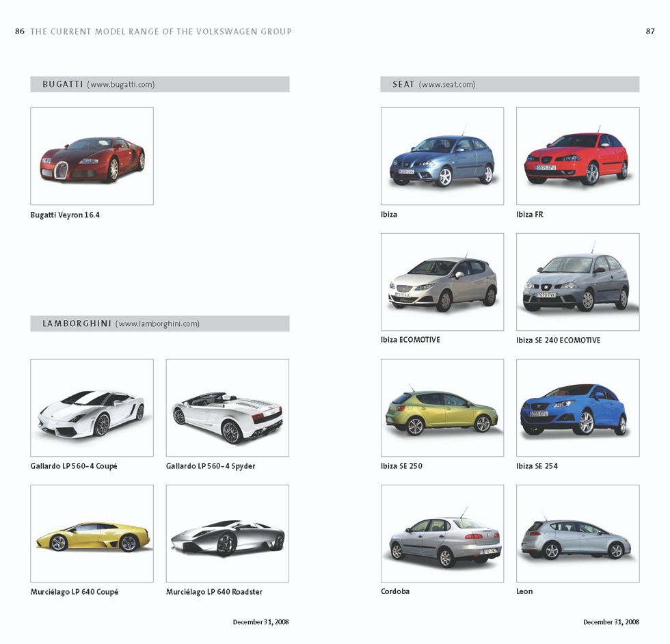
Task: Open the silver Cordoba sedan image
Action: click(442, 534)
